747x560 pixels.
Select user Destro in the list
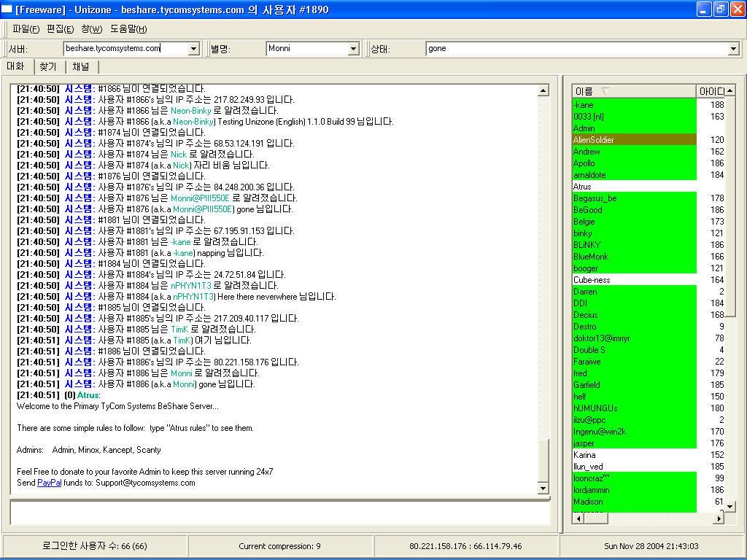pos(634,327)
